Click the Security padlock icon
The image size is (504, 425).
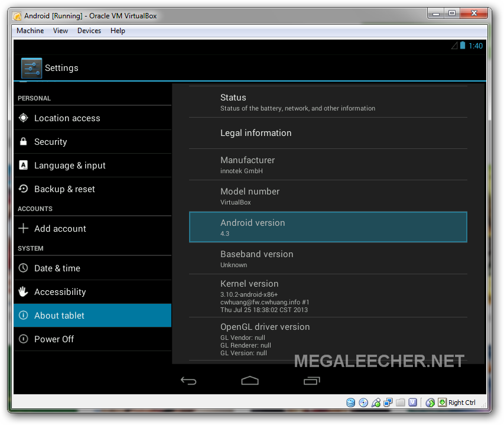click(x=24, y=141)
